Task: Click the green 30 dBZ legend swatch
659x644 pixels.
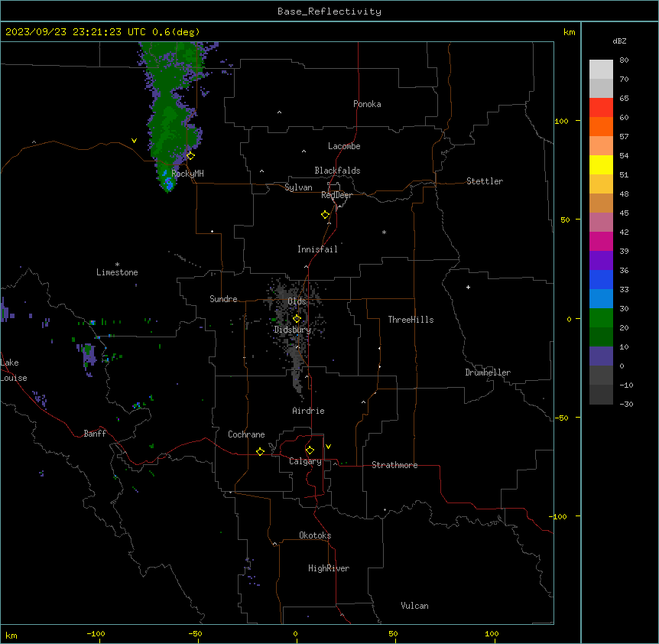Action: (601, 318)
